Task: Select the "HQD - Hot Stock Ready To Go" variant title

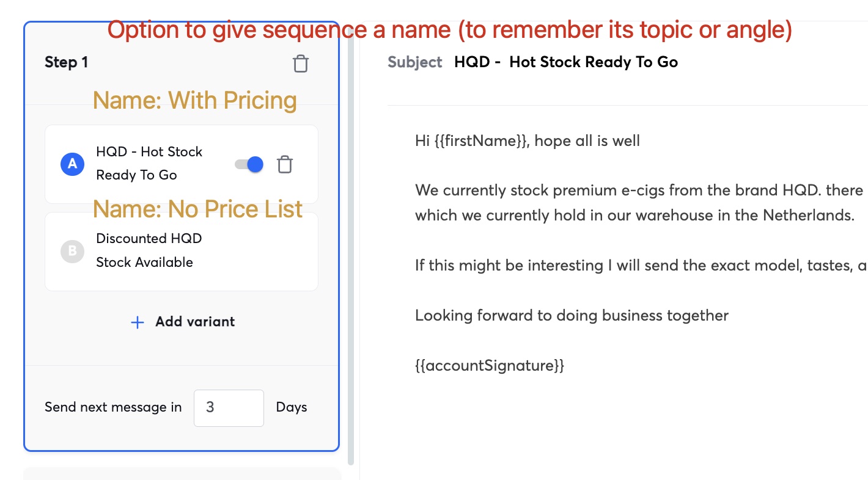Action: [x=149, y=163]
